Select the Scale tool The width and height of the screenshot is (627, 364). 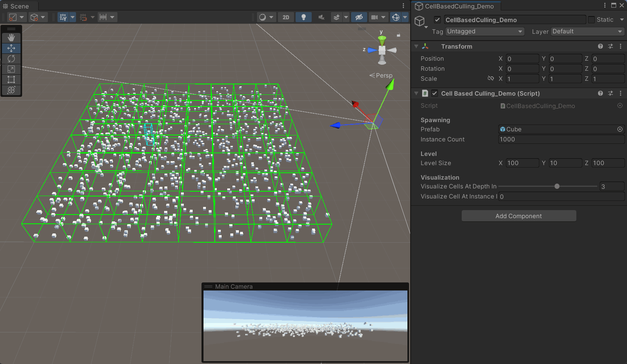(11, 69)
